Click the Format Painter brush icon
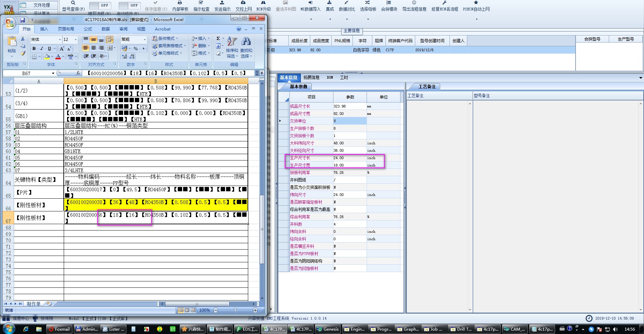The height and width of the screenshot is (334, 644). tap(22, 53)
